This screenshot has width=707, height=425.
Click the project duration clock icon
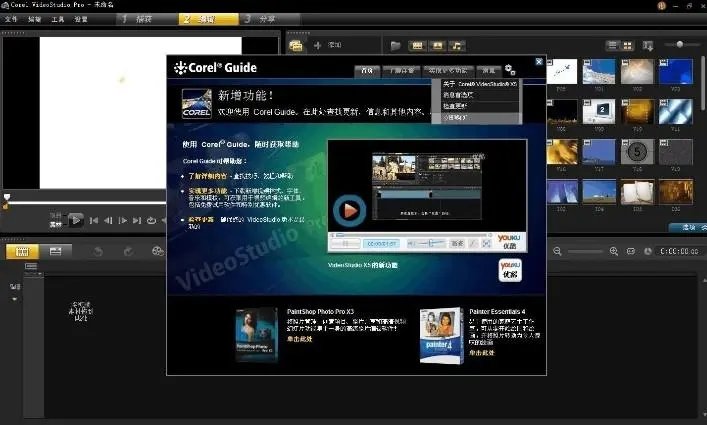[x=648, y=251]
